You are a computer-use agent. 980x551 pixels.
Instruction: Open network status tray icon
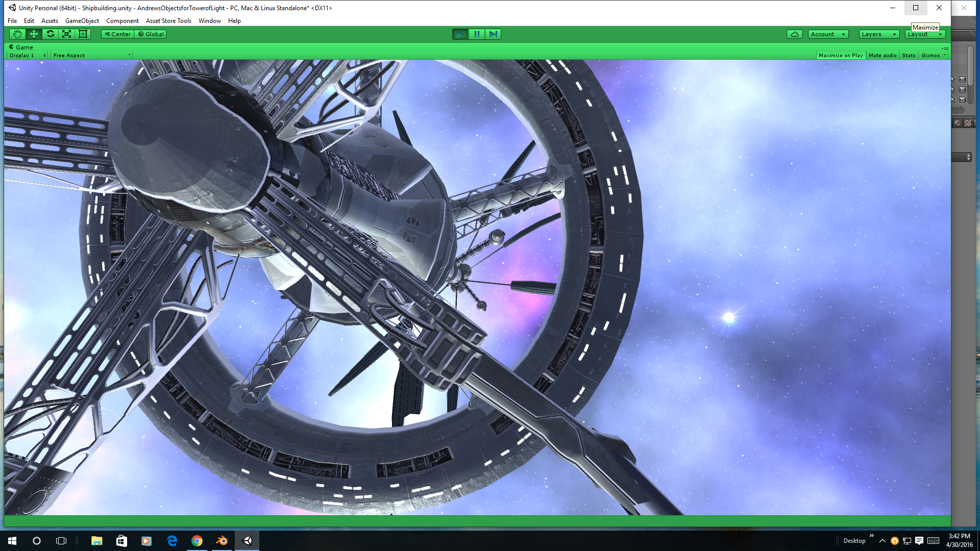pyautogui.click(x=907, y=541)
